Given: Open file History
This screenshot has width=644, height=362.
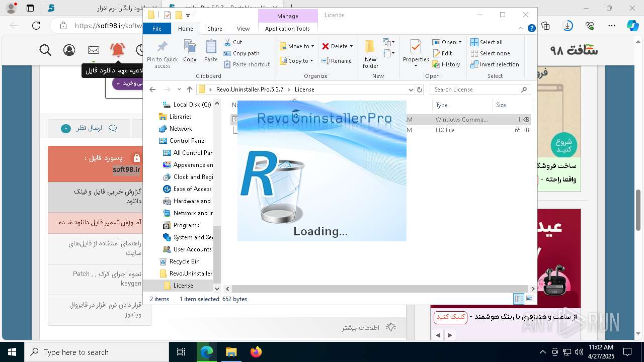Looking at the screenshot, I should click(x=446, y=64).
